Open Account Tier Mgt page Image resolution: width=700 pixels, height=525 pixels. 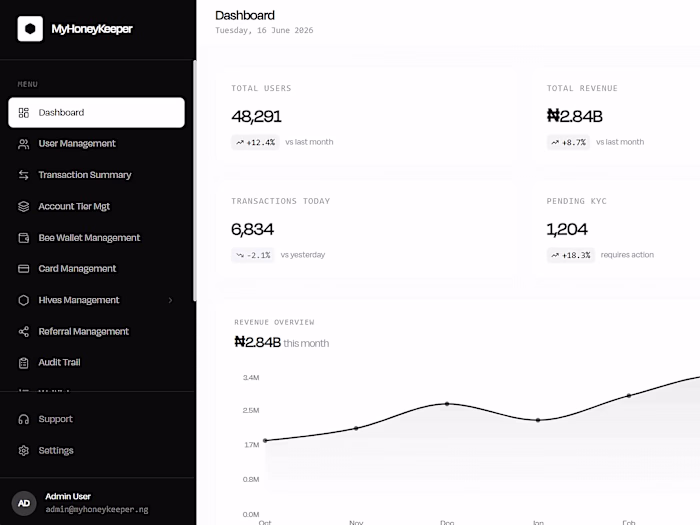(96, 206)
